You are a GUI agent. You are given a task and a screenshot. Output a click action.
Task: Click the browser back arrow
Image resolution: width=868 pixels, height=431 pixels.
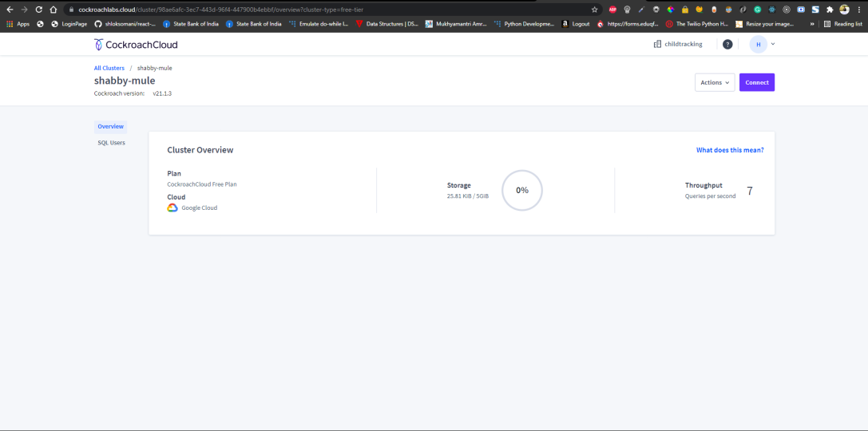tap(10, 10)
